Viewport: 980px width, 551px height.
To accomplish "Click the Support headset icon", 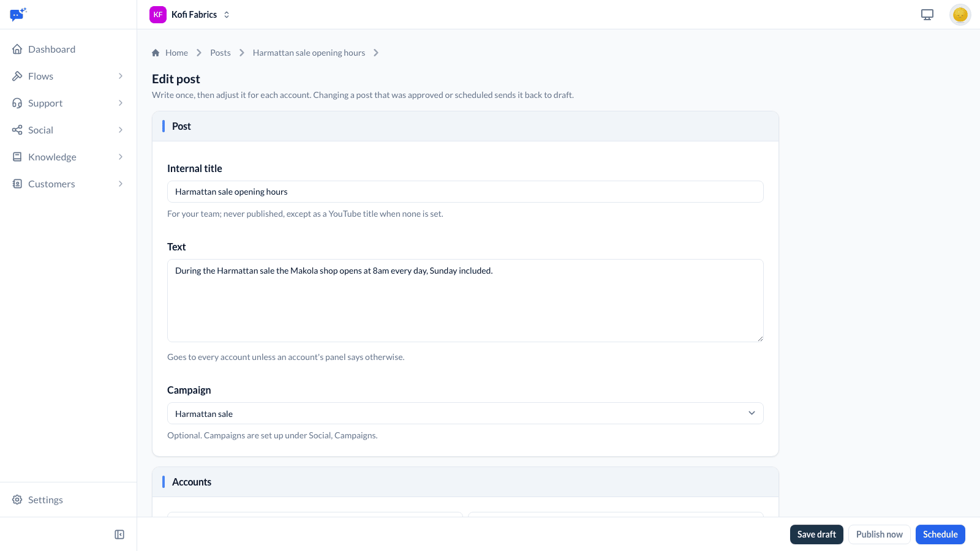I will 17,103.
